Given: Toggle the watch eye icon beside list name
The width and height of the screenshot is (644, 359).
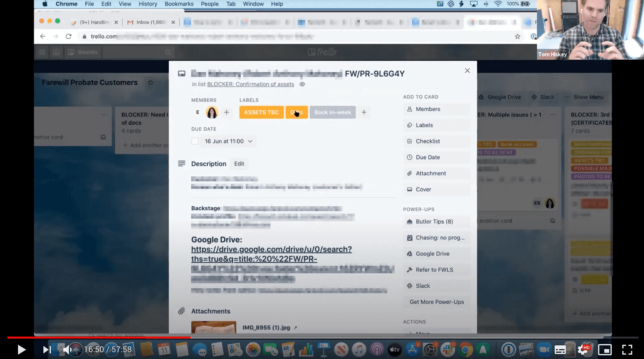Looking at the screenshot, I should click(x=302, y=84).
